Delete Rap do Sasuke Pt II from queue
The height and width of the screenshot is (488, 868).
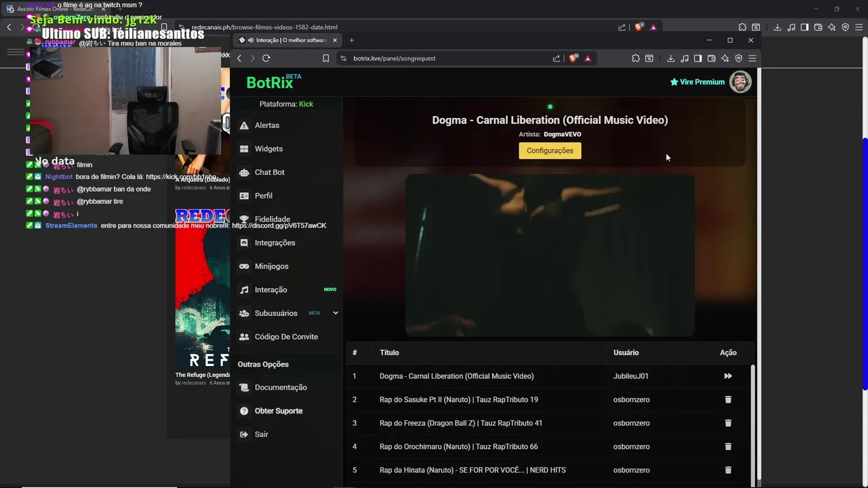click(x=728, y=400)
